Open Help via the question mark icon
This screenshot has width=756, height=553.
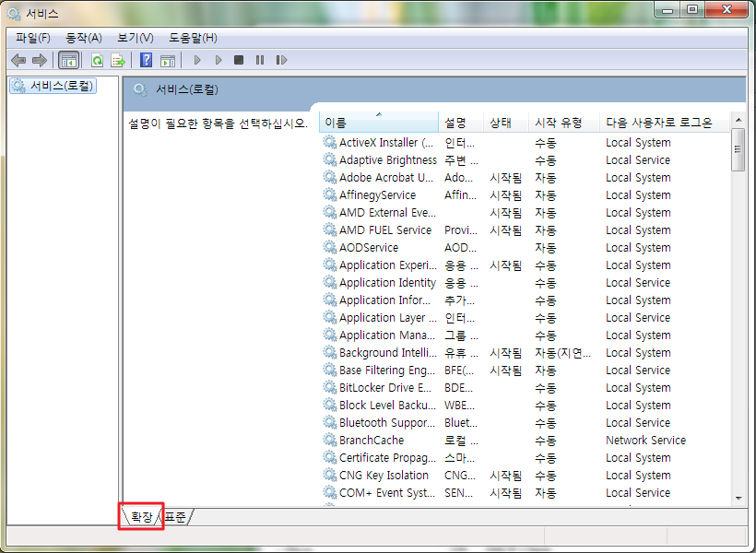point(146,60)
